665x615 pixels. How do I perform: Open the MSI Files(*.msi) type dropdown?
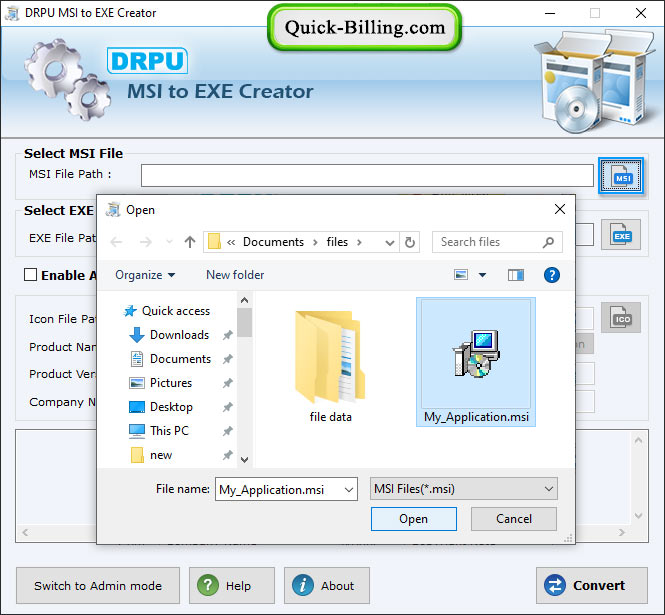pyautogui.click(x=464, y=489)
